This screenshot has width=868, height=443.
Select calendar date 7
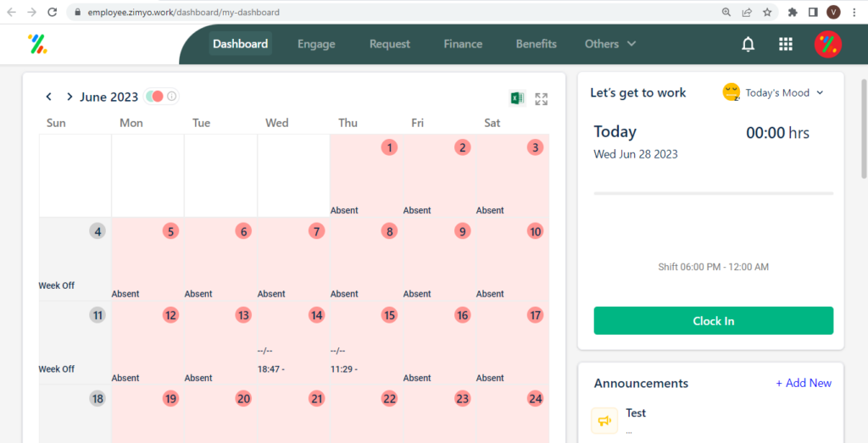point(316,231)
